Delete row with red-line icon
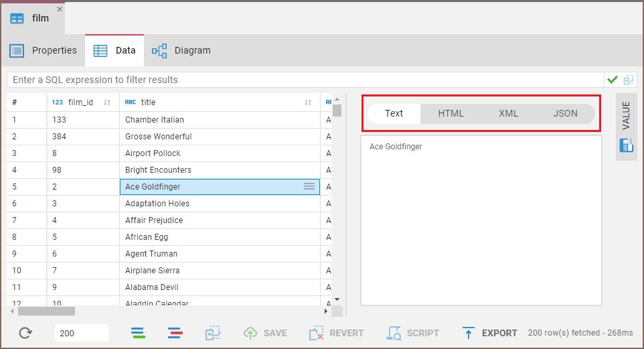The image size is (644, 349). pyautogui.click(x=175, y=333)
